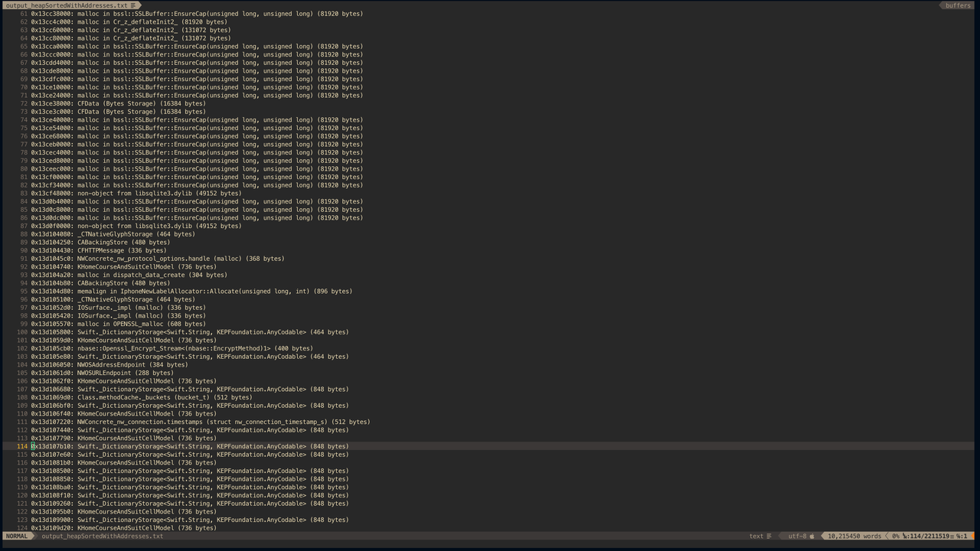Click the Apple file format icon
Image resolution: width=980 pixels, height=551 pixels.
coord(812,536)
